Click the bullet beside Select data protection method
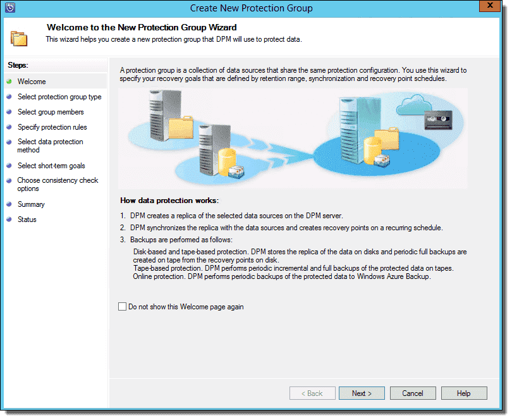Image resolution: width=512 pixels, height=420 pixels. click(x=9, y=142)
